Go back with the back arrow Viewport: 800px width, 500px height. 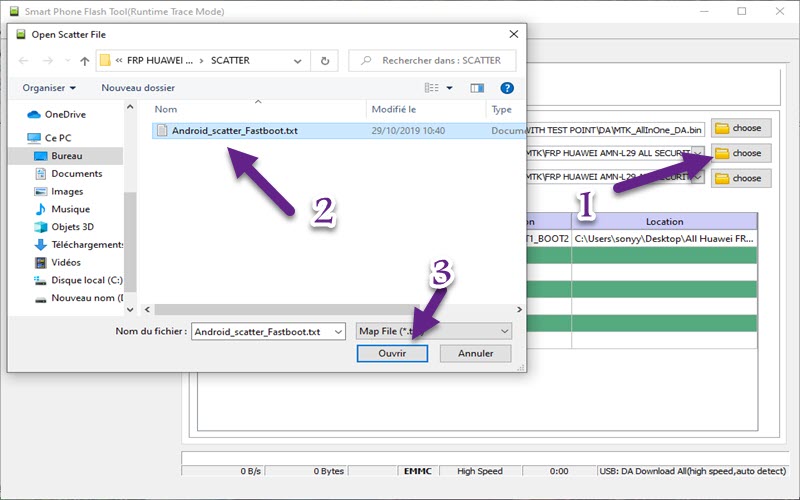pyautogui.click(x=23, y=61)
